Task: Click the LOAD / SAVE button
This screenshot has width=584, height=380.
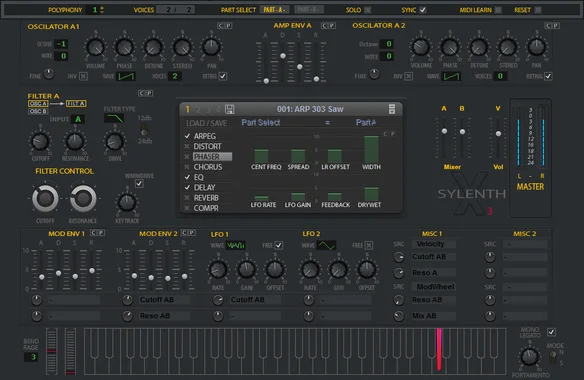Action: pos(207,123)
